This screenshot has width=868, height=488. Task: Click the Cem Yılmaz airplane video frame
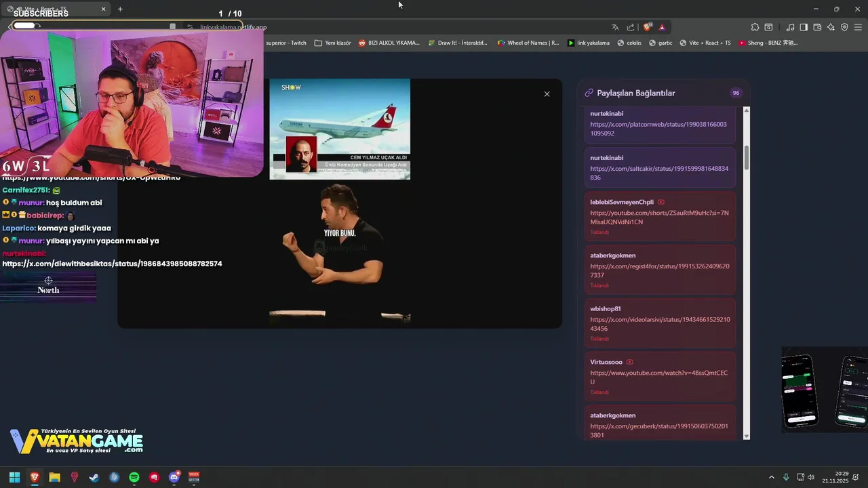340,129
